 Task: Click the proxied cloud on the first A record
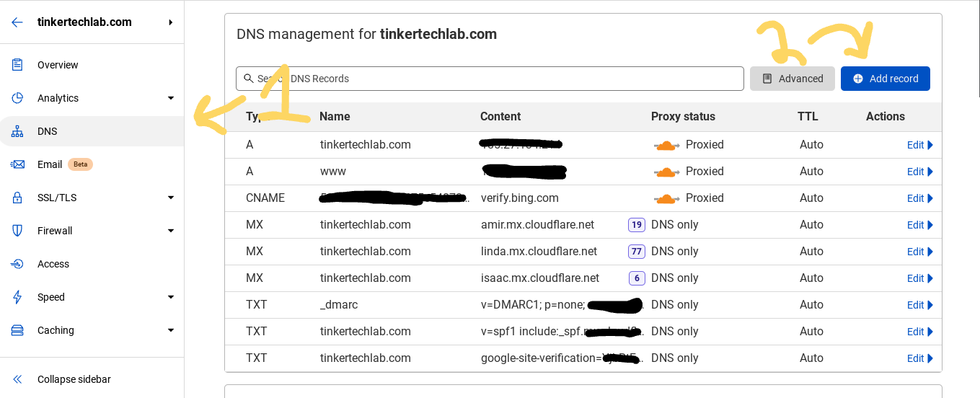[667, 145]
